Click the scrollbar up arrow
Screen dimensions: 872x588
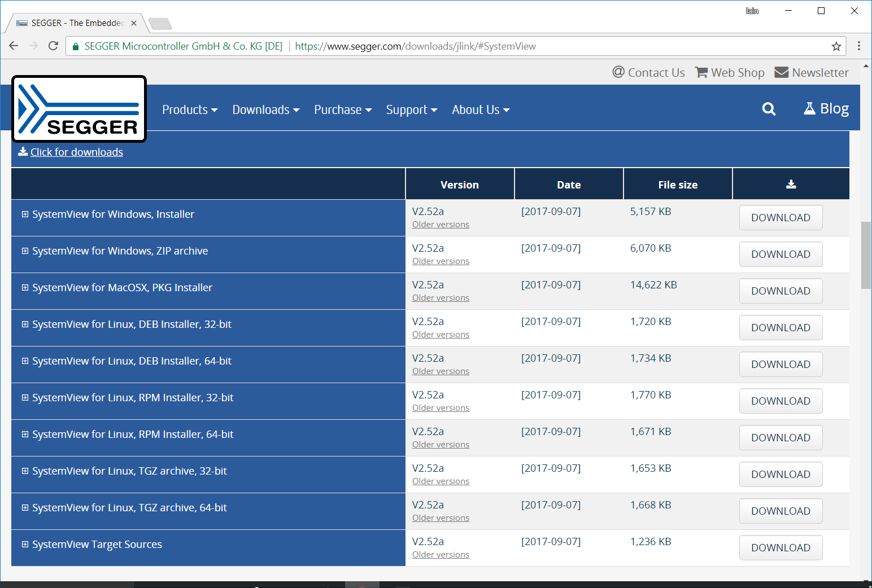(x=866, y=65)
